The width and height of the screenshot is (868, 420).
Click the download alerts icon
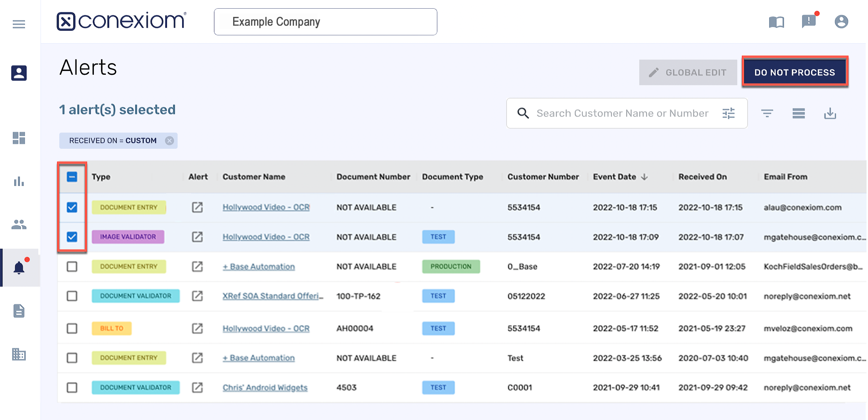coord(830,113)
